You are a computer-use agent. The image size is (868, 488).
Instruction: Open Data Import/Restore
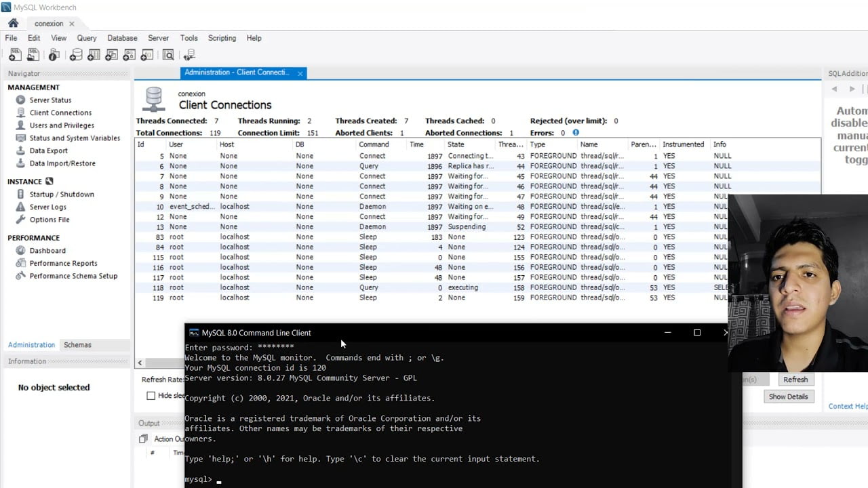tap(62, 163)
